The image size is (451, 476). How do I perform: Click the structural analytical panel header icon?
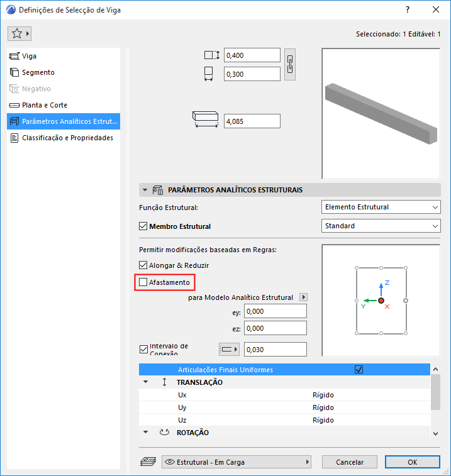coord(158,190)
